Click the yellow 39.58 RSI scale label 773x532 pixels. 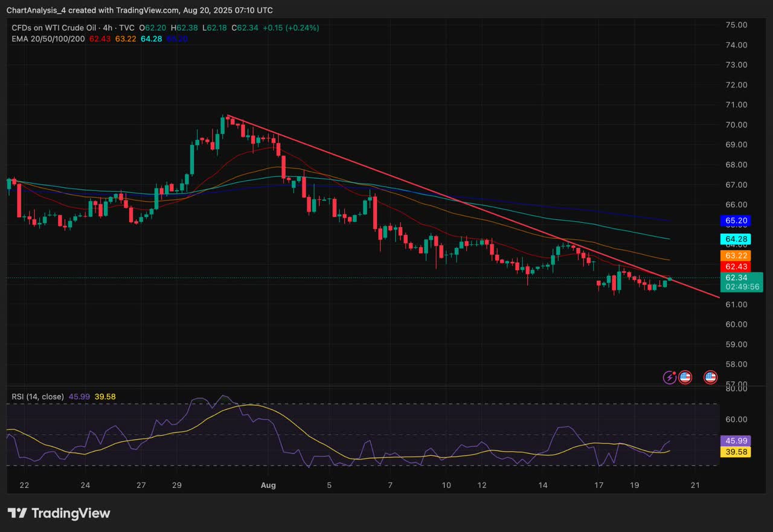[x=736, y=452]
